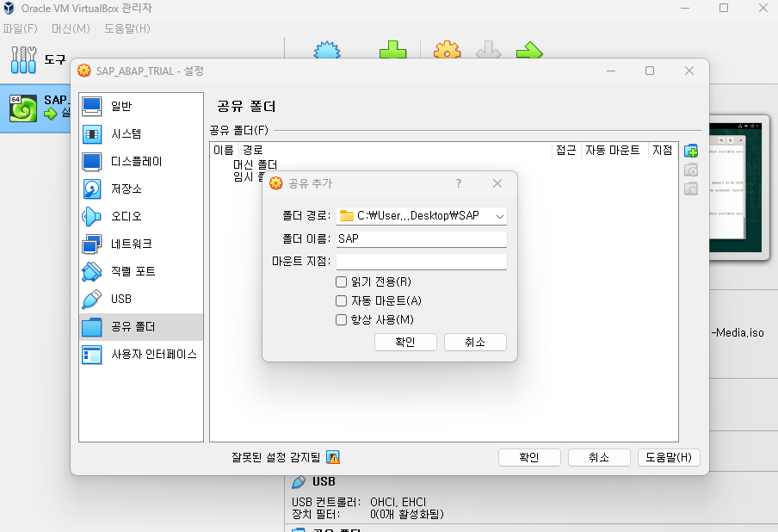The image size is (778, 532).
Task: Click 확인 in the 공유 추가 dialog
Action: (x=405, y=342)
